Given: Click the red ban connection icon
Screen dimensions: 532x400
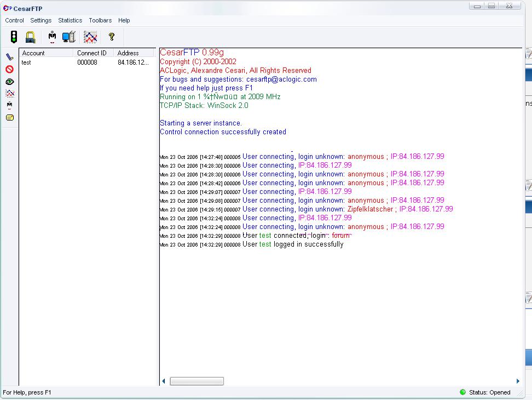Looking at the screenshot, I should coord(9,69).
